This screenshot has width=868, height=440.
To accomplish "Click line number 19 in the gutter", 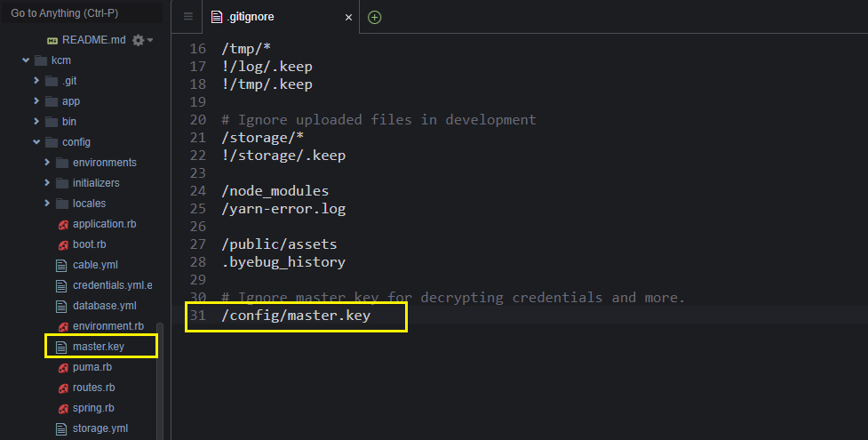I will tap(197, 102).
